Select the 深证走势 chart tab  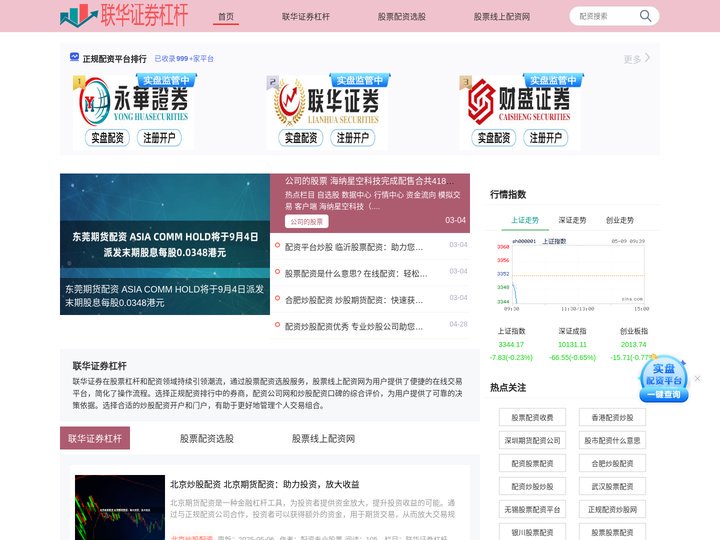point(572,220)
